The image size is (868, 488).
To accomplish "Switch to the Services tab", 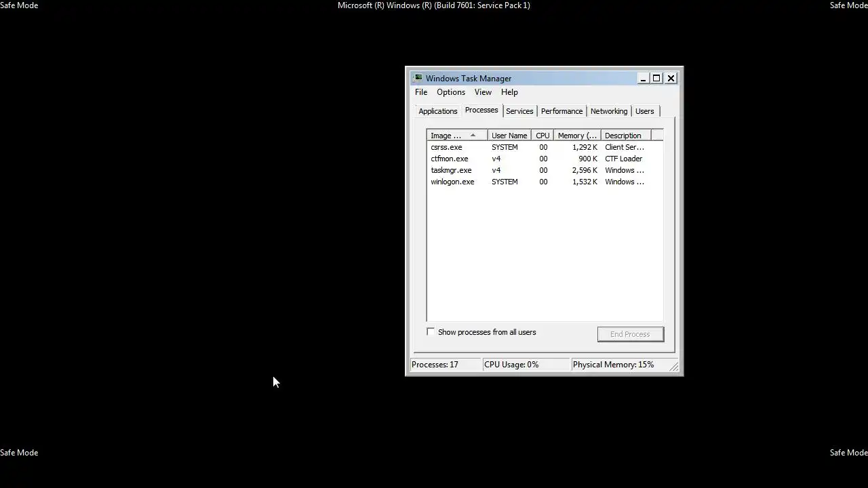I will 519,111.
